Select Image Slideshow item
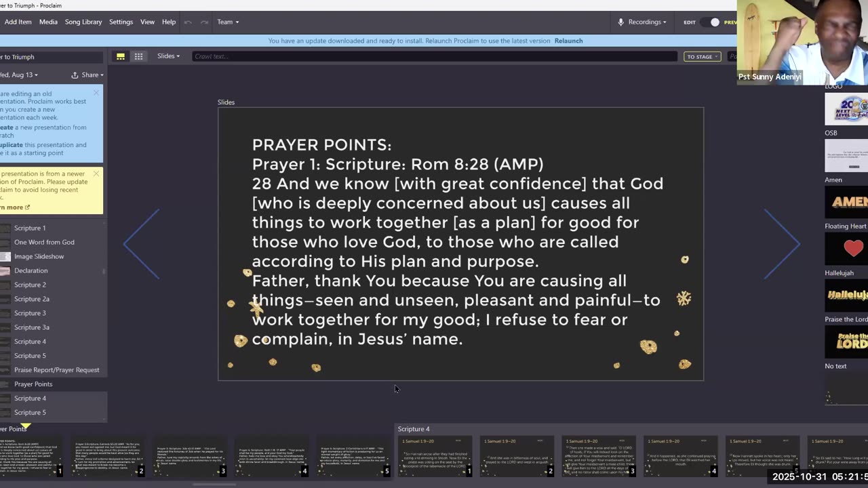 click(x=52, y=256)
